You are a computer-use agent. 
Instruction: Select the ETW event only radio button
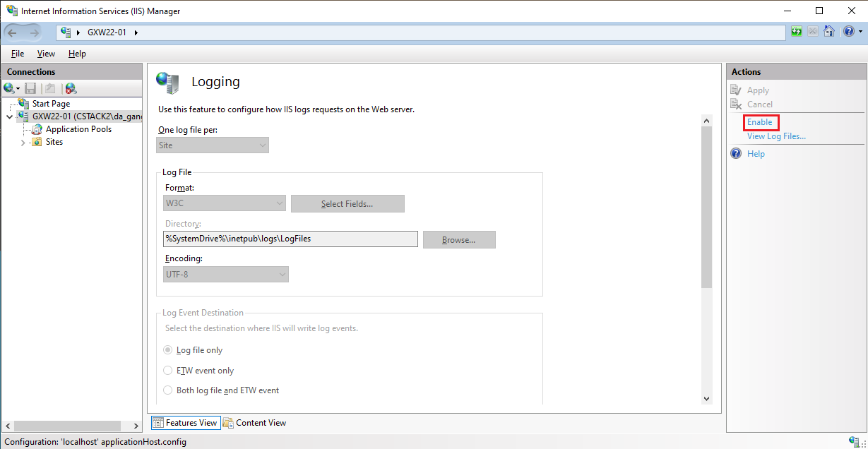pyautogui.click(x=168, y=371)
